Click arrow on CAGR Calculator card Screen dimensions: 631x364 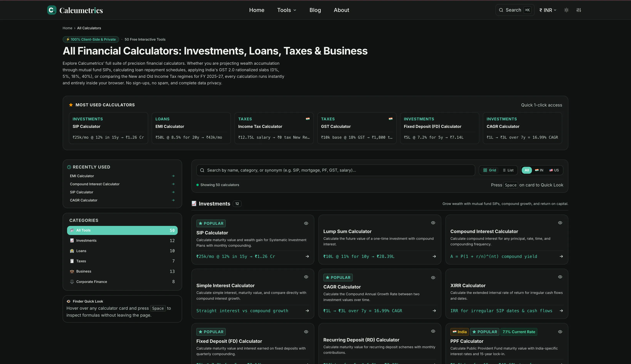point(434,311)
